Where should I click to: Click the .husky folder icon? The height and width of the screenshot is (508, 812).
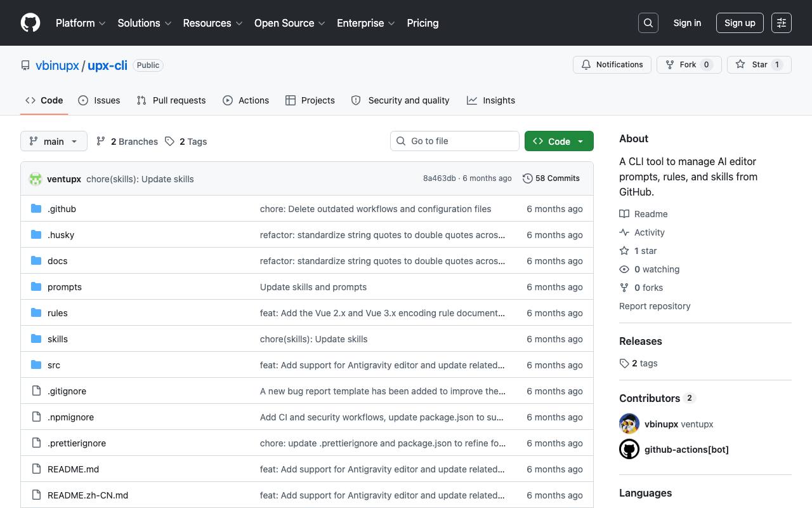(x=36, y=235)
